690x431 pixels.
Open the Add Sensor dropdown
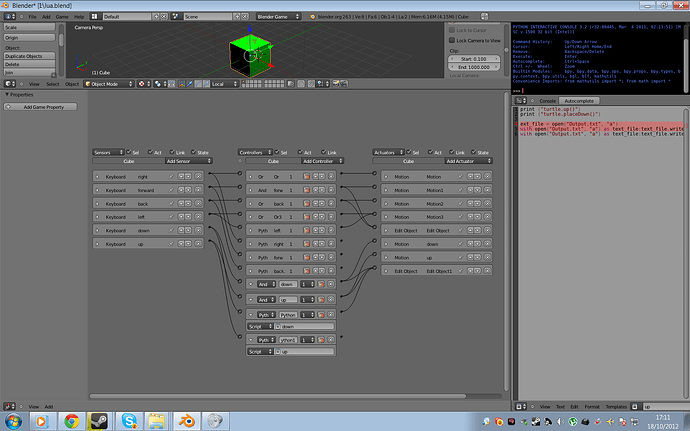coord(189,161)
